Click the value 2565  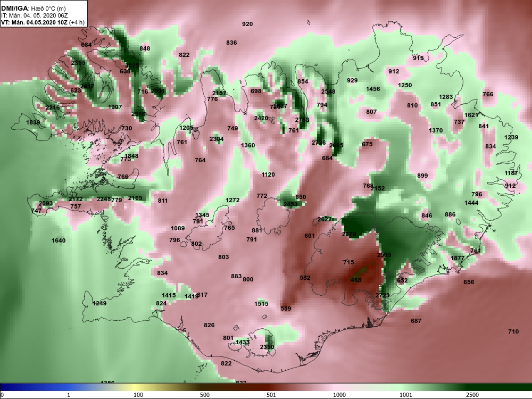point(384,255)
